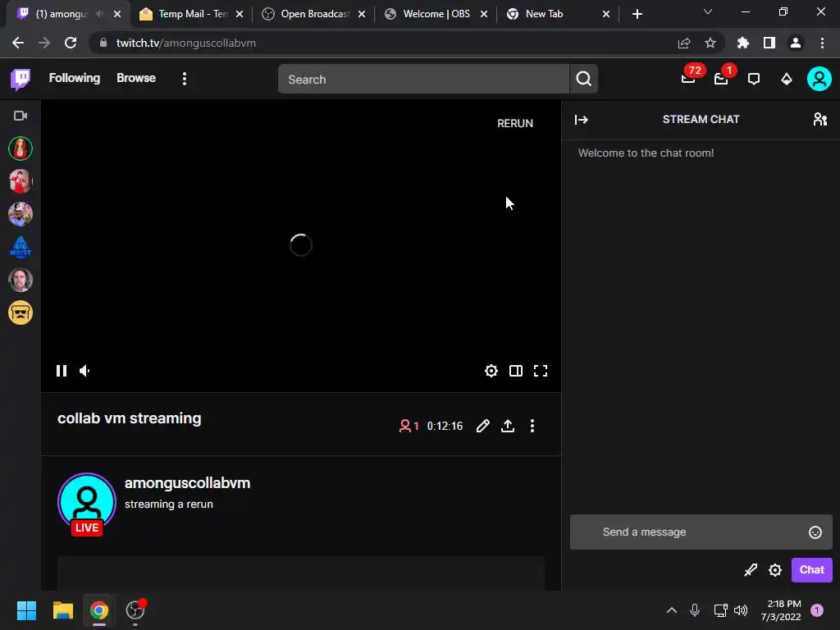Screen dimensions: 840x630
Task: Bookmark this page with the star icon
Action: click(710, 43)
